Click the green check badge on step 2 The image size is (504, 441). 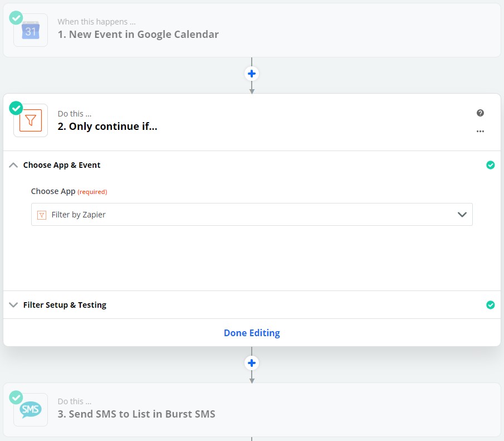[16, 108]
